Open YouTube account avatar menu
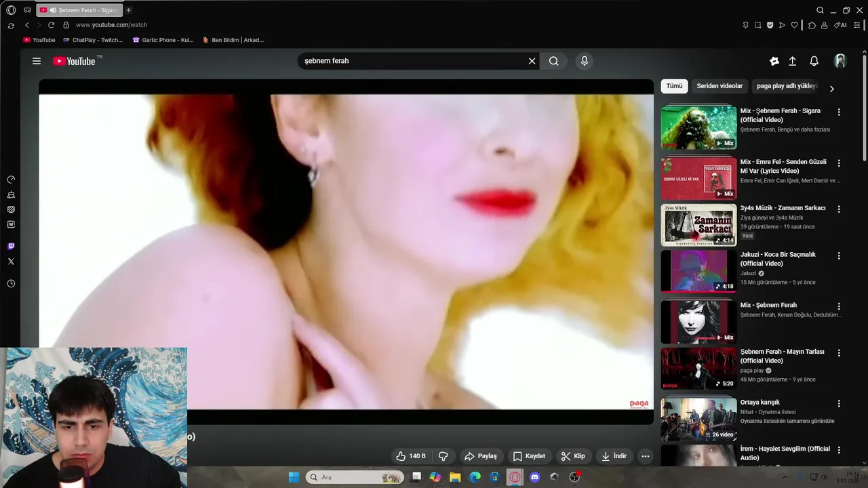Image resolution: width=868 pixels, height=488 pixels. point(840,61)
